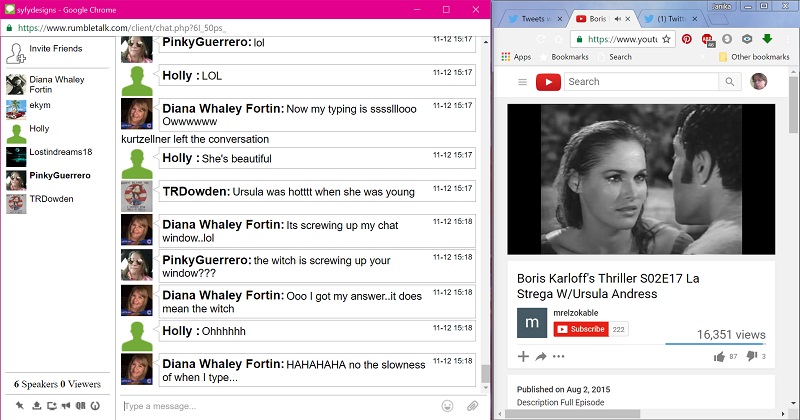Screen dimensions: 800x420
Task: Click the Apps grid icon in bookmarks bar
Action: point(506,57)
